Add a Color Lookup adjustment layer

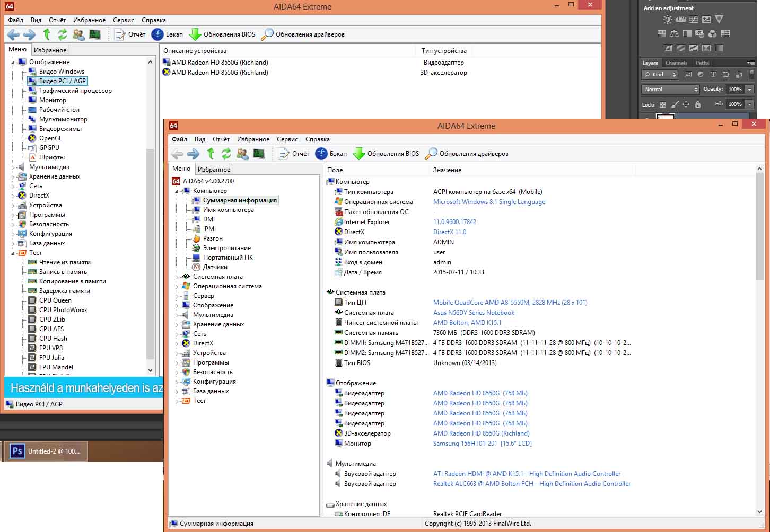point(725,34)
